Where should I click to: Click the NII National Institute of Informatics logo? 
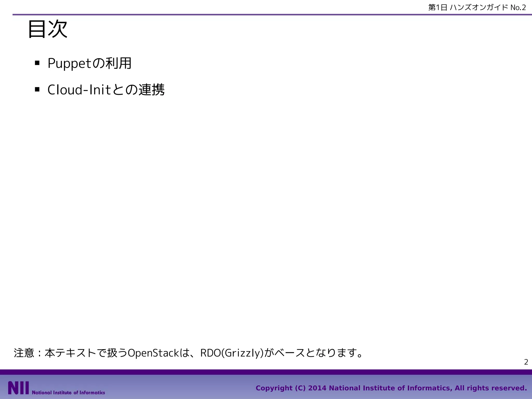pos(56,388)
